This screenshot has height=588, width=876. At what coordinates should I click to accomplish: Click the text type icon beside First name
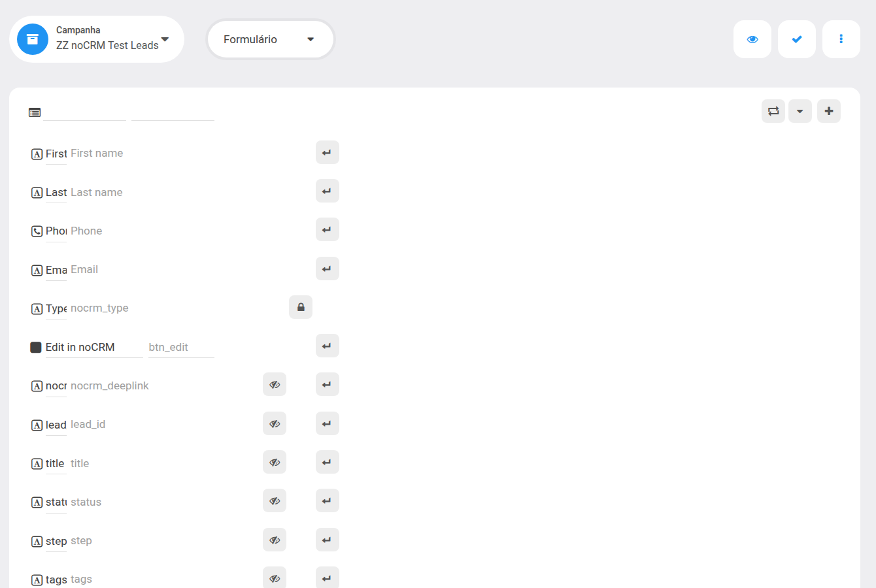click(37, 154)
